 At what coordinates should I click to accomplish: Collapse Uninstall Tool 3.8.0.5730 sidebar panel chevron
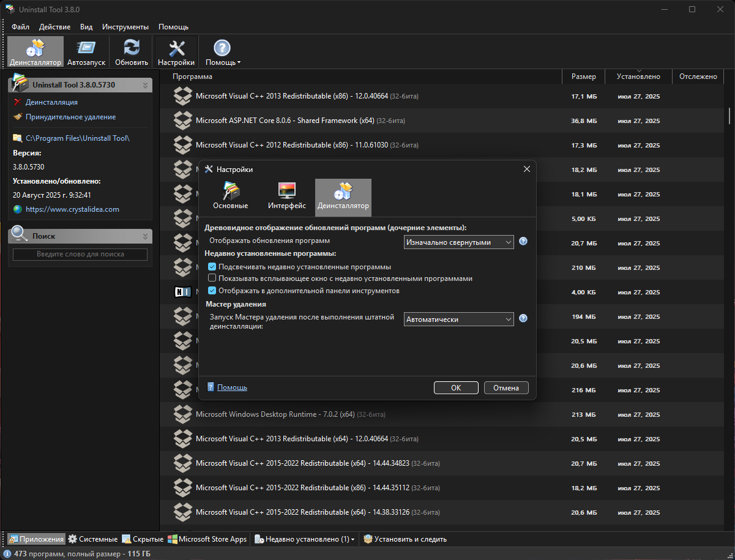coord(145,85)
